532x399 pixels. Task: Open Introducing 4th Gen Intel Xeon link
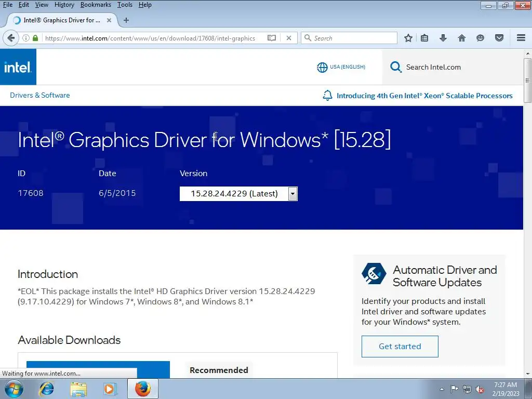[424, 96]
